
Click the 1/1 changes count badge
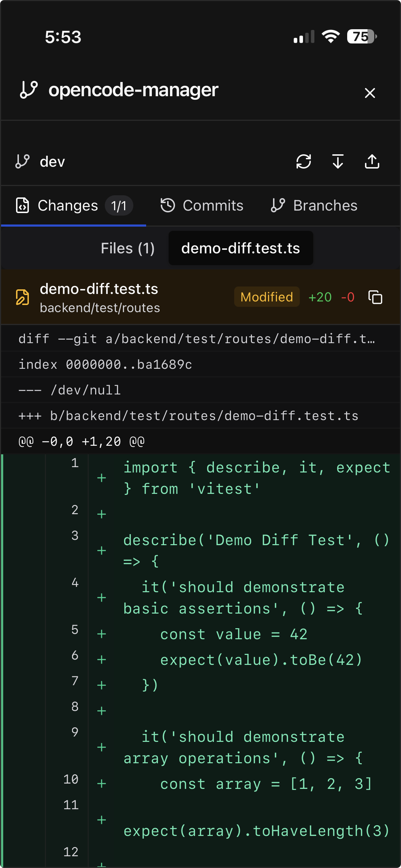(x=119, y=206)
